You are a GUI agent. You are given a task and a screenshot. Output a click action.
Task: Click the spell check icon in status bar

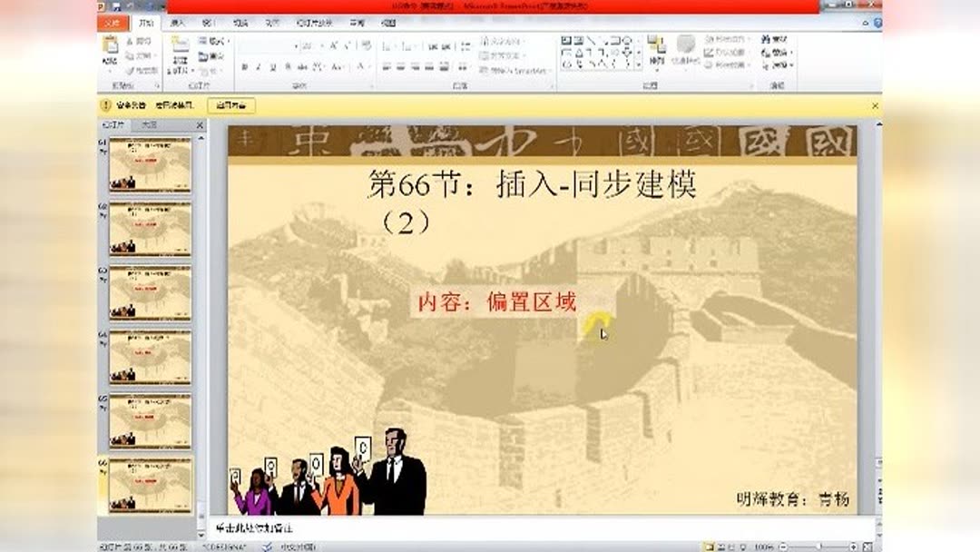point(265,547)
